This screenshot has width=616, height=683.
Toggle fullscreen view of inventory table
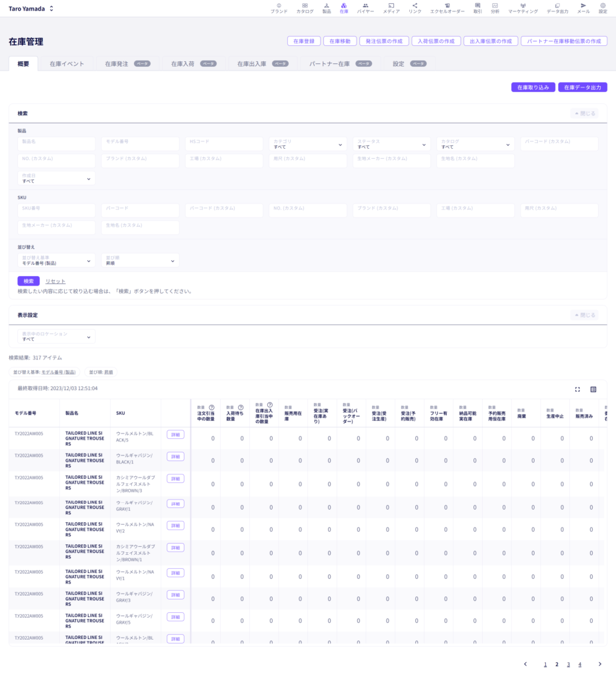coord(577,390)
